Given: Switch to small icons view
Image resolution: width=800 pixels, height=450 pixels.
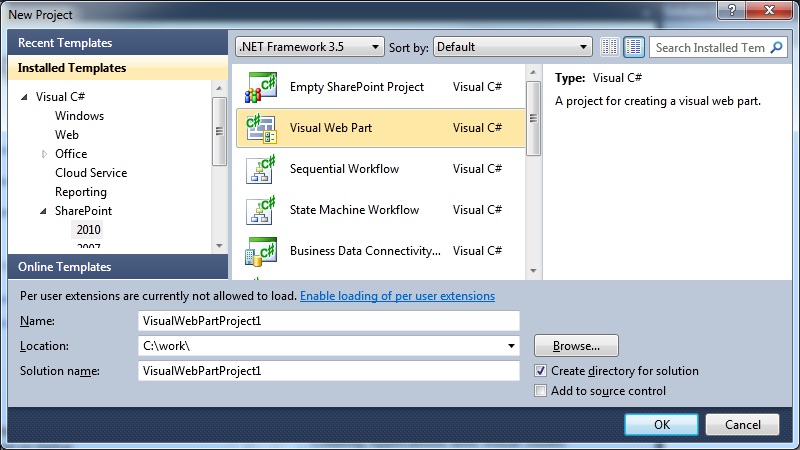Looking at the screenshot, I should [609, 47].
